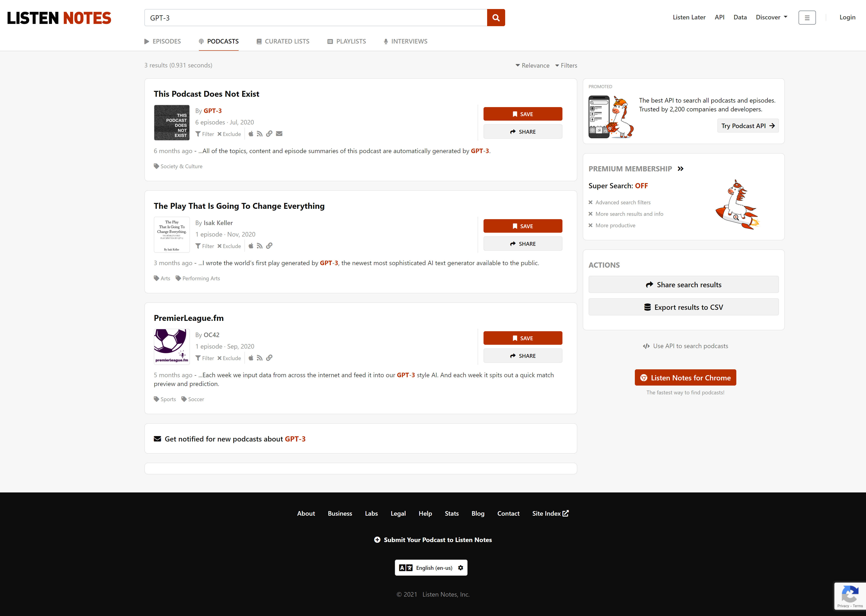Screen dimensions: 866x616
Task: Click Export results to CSV
Action: (x=684, y=307)
